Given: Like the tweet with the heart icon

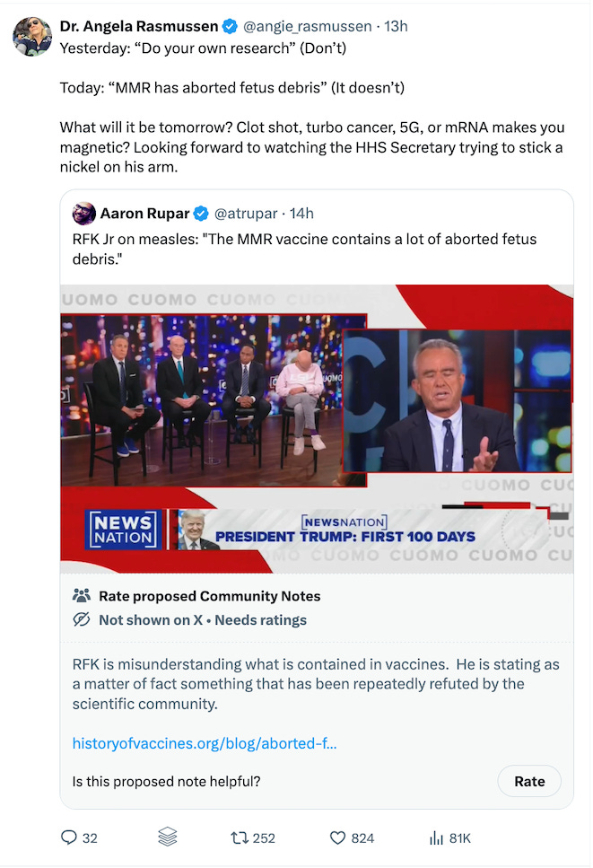Looking at the screenshot, I should point(337,838).
